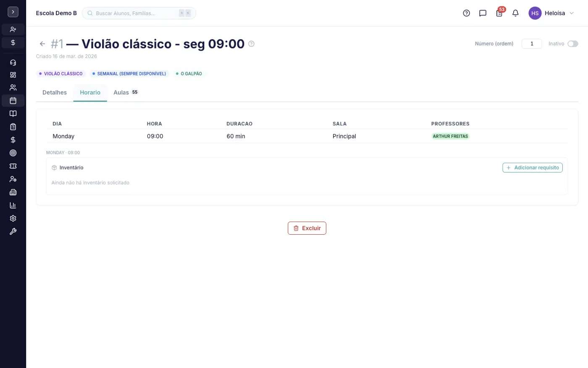Click the DURACAO column header
Screen dimensions: 588x368
click(x=239, y=124)
